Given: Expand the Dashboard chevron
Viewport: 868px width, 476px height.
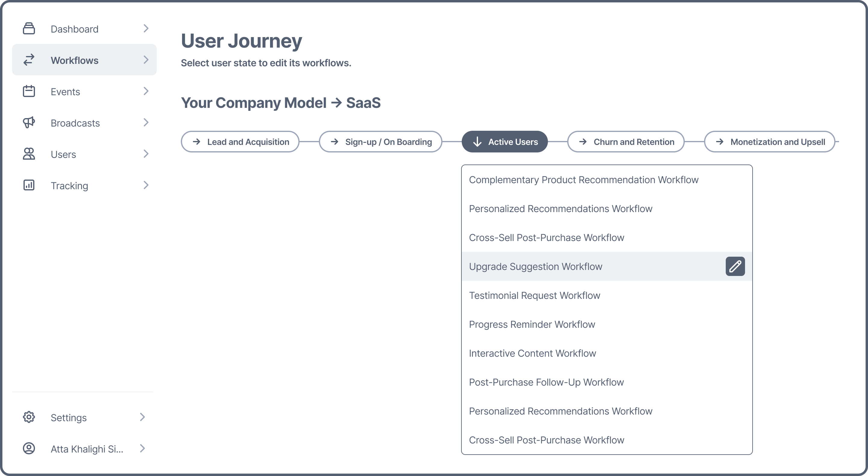Looking at the screenshot, I should tap(146, 29).
